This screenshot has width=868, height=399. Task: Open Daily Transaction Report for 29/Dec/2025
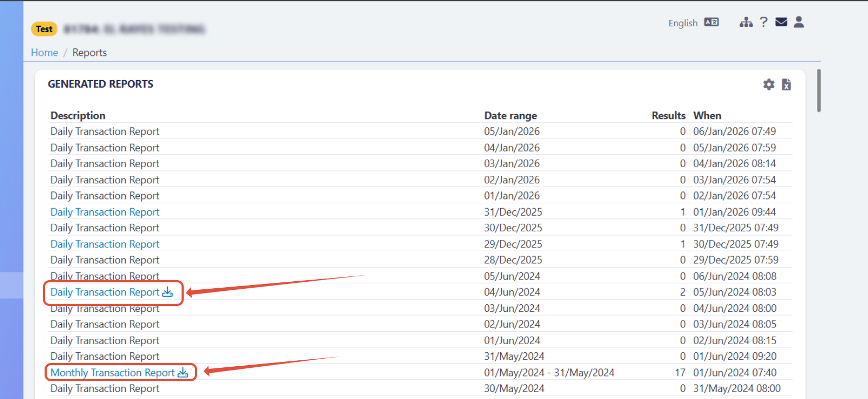[105, 244]
